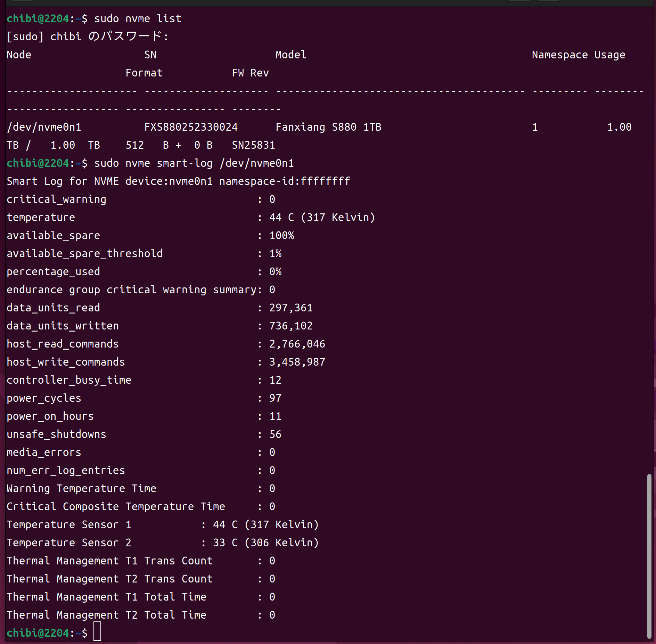Click the data_units_written value 736,102
The width and height of the screenshot is (656, 644).
point(291,326)
